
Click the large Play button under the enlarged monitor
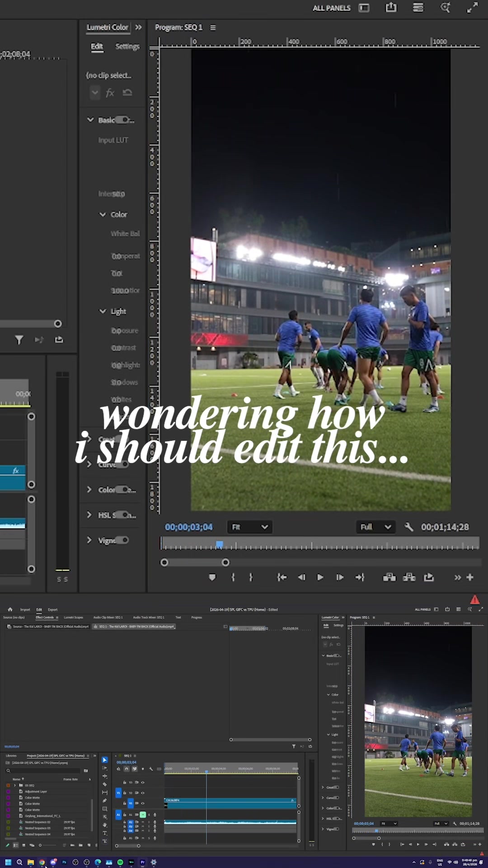tap(320, 577)
